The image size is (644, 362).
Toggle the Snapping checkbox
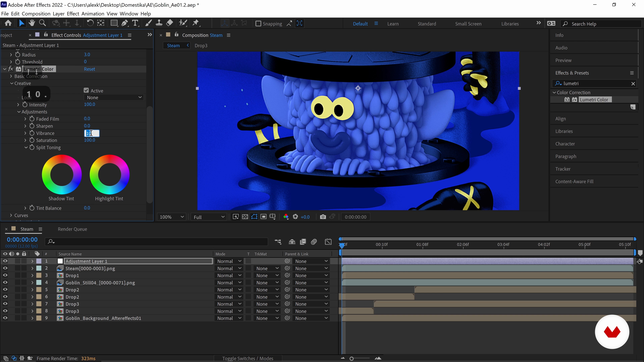click(258, 24)
